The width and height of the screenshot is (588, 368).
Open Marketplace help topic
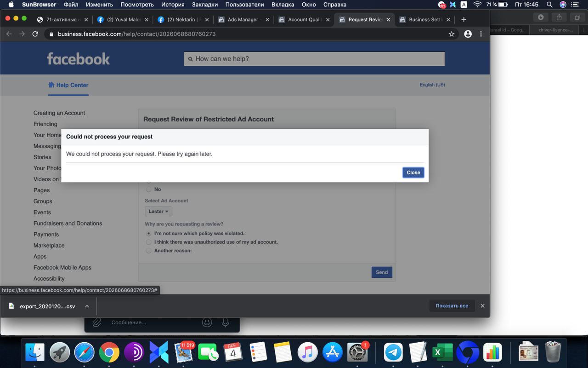[x=49, y=245]
